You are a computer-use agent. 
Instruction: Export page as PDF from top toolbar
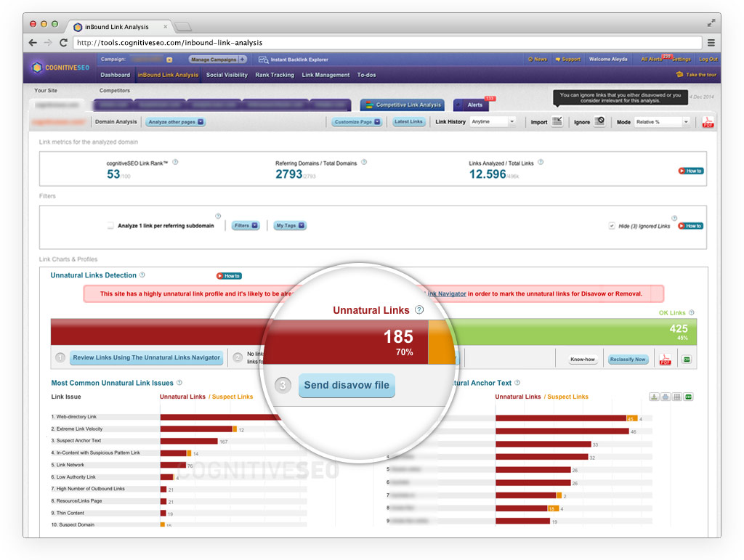(708, 122)
